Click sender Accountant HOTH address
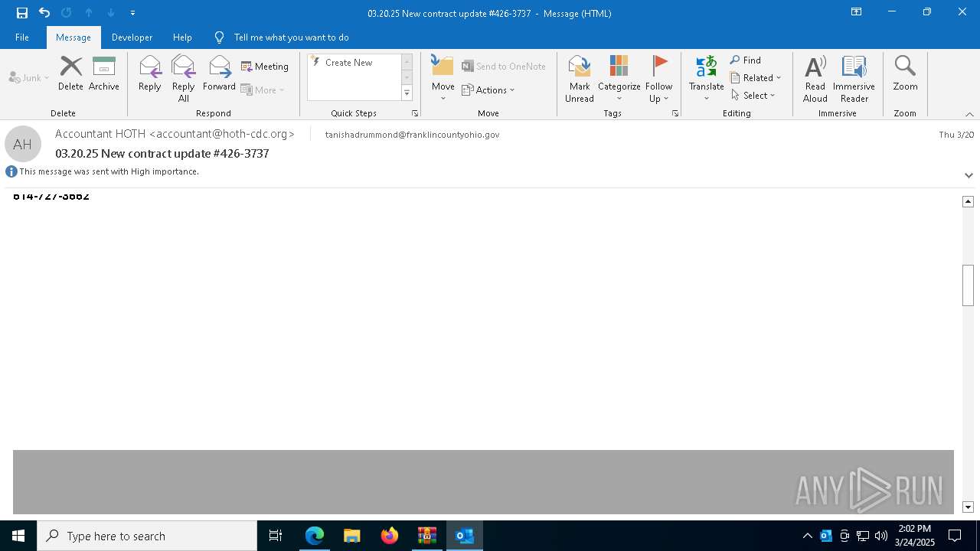This screenshot has height=551, width=980. (x=175, y=134)
